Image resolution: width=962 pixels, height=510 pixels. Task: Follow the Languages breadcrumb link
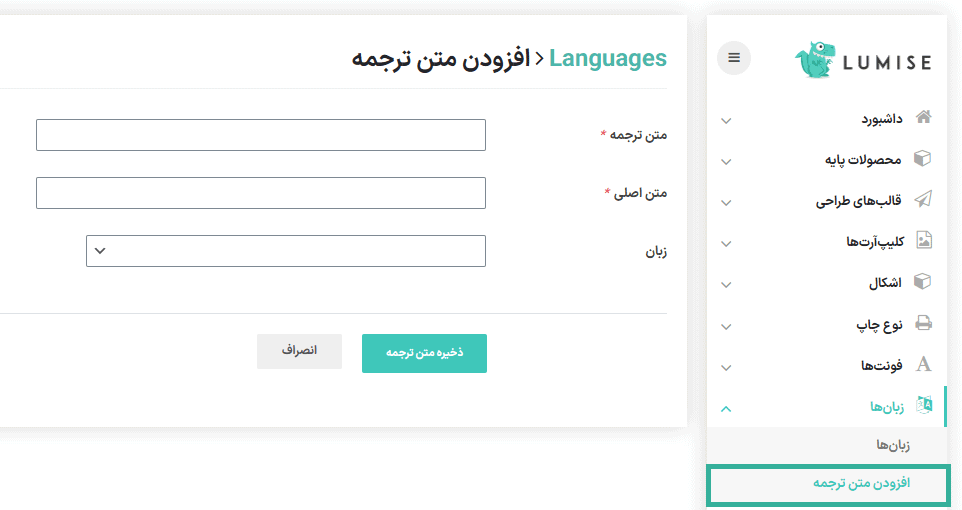608,58
